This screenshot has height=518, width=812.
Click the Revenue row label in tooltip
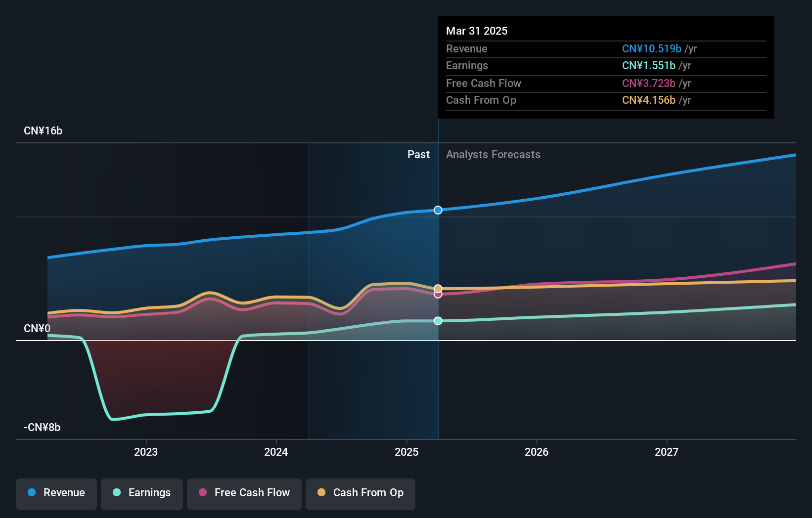click(x=467, y=49)
